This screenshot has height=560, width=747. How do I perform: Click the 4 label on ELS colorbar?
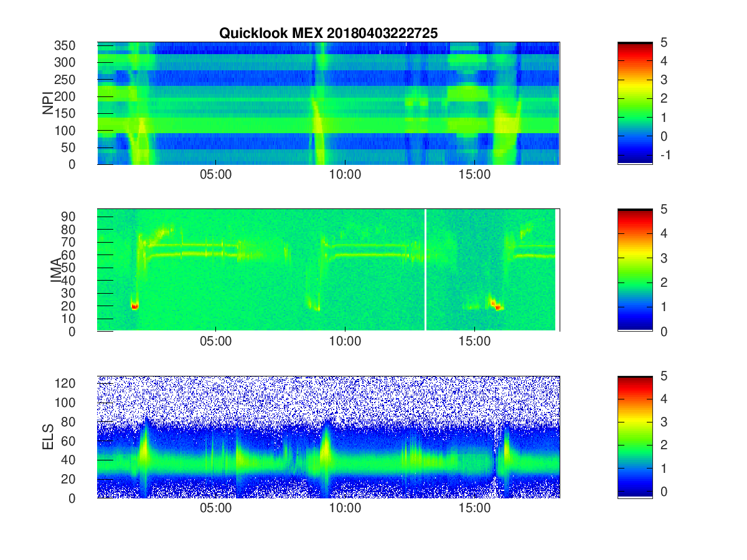point(664,399)
